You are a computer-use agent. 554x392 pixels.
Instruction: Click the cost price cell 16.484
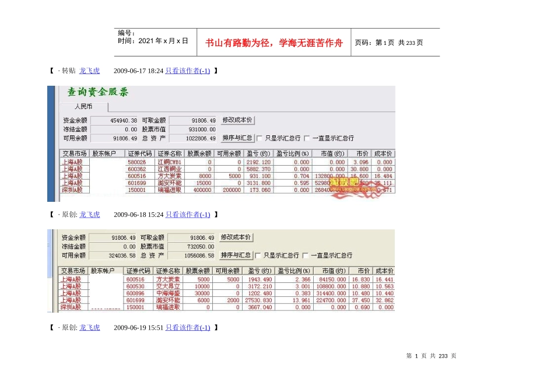[x=383, y=176]
